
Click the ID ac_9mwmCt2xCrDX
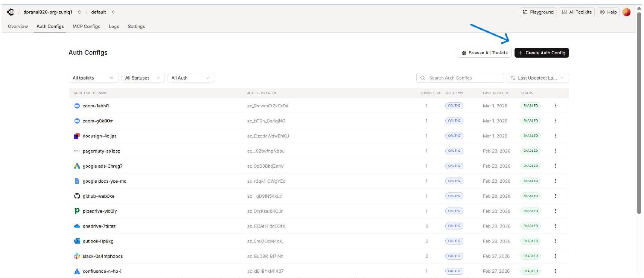[268, 106]
